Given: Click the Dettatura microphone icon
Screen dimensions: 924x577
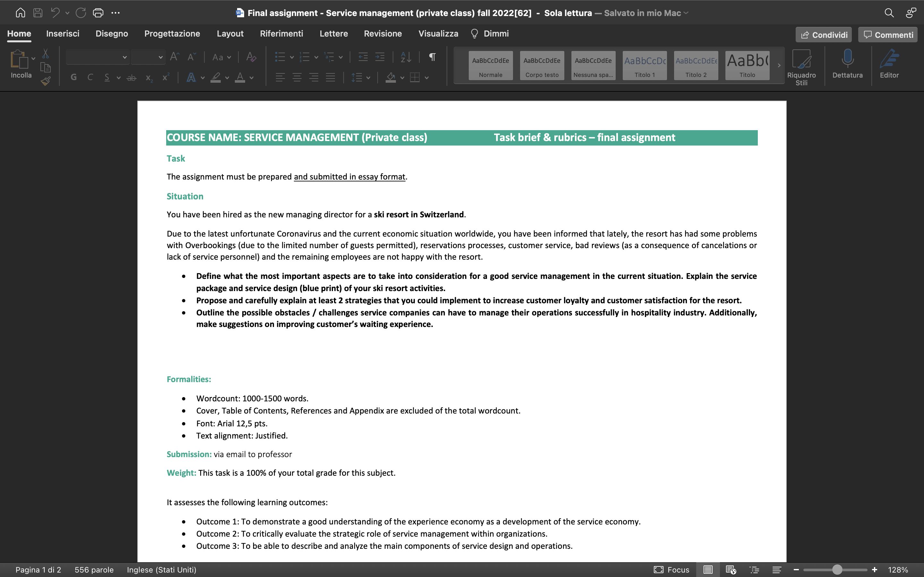Looking at the screenshot, I should point(847,59).
